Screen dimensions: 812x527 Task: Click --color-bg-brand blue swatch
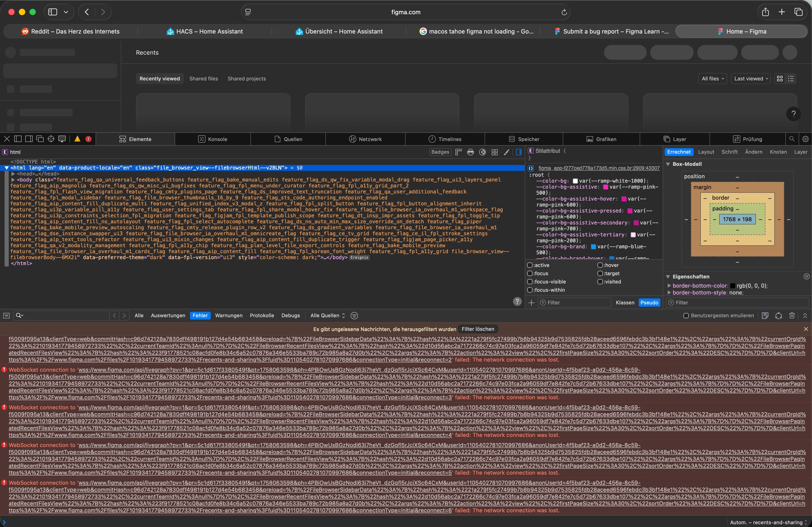click(x=593, y=247)
